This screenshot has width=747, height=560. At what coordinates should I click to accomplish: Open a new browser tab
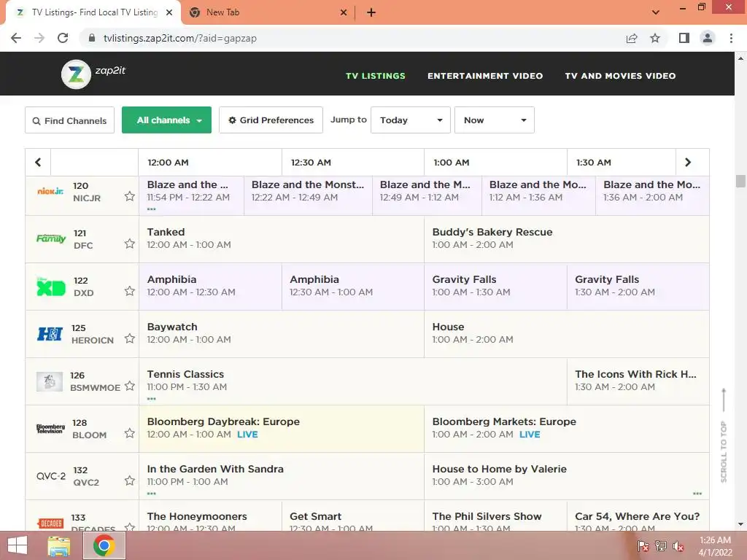point(371,13)
